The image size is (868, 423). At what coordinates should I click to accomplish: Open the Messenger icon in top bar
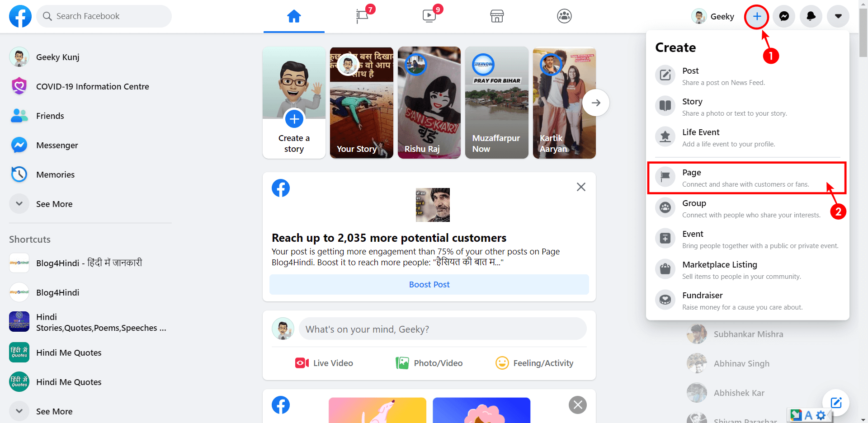pyautogui.click(x=784, y=16)
